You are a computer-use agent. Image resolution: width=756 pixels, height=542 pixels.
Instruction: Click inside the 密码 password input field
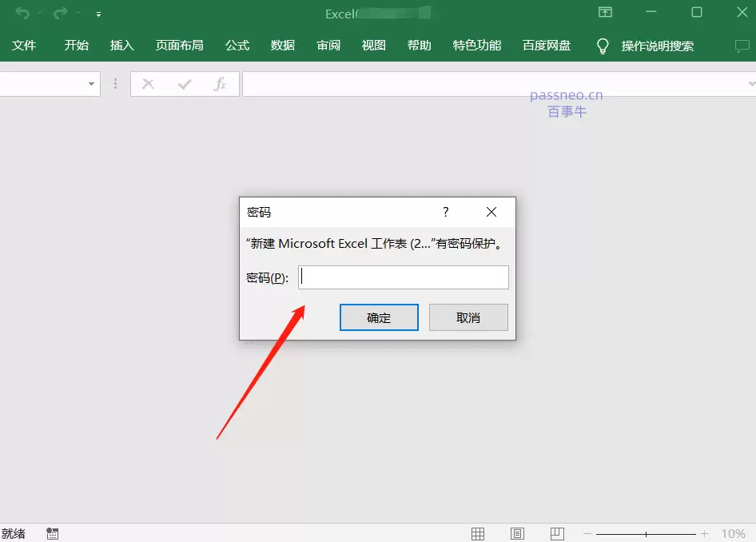coord(403,277)
